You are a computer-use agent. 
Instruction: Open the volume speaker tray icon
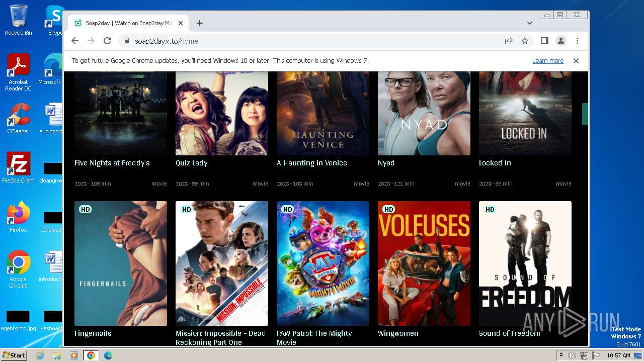pyautogui.click(x=572, y=355)
